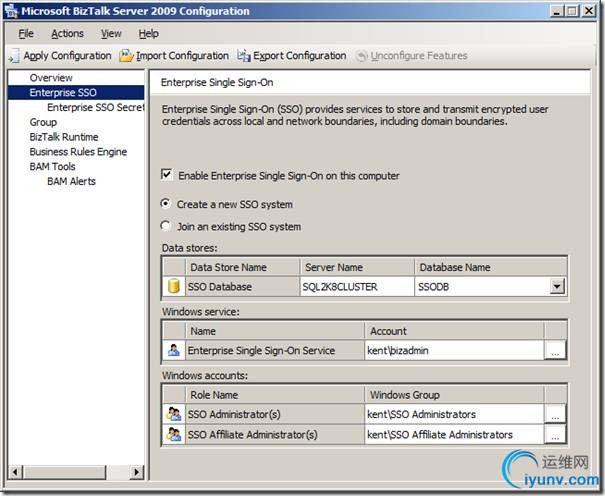This screenshot has height=496, width=605.
Task: Click the Apply Configuration toolbar icon
Action: click(14, 56)
